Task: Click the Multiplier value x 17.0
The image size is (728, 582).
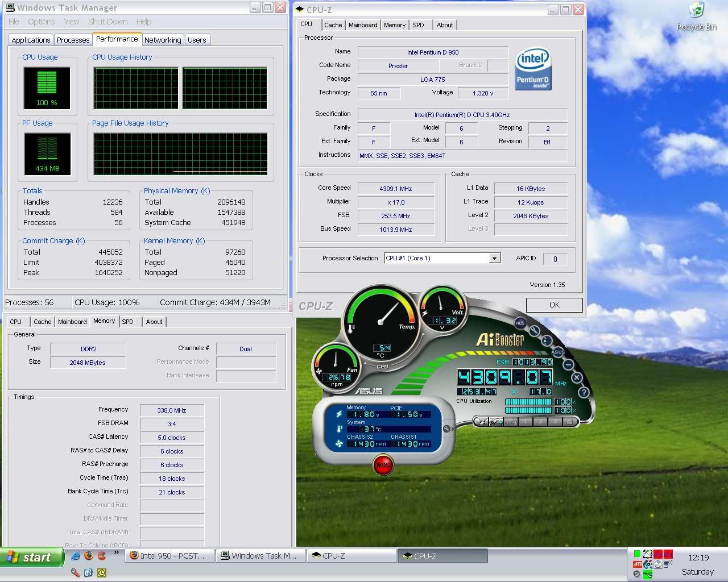Action: (396, 202)
